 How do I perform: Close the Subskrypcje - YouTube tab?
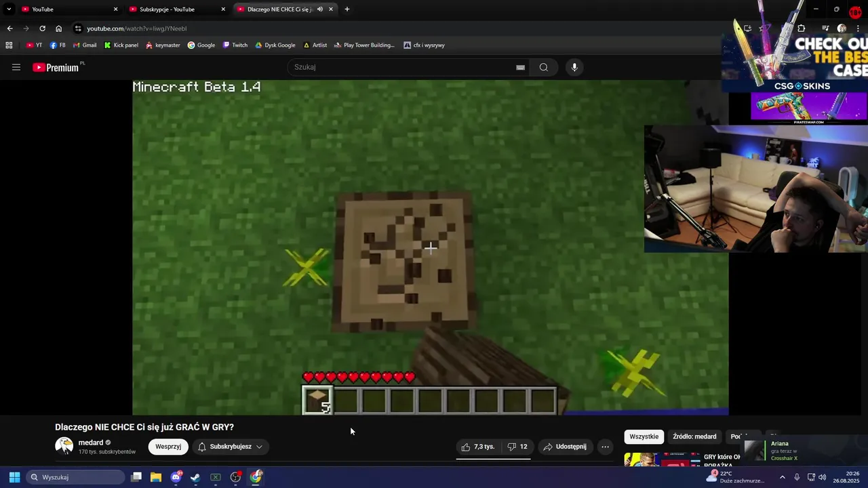[x=223, y=9]
